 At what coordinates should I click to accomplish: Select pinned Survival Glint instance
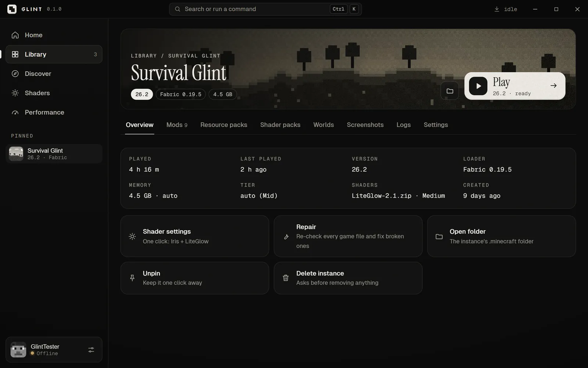point(54,154)
